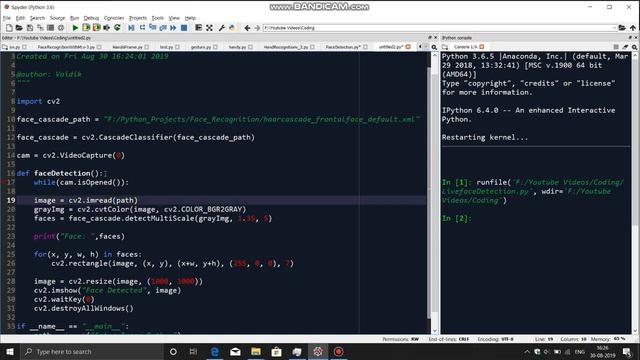The image size is (640, 360).
Task: Open the View menu
Action: pos(174,18)
